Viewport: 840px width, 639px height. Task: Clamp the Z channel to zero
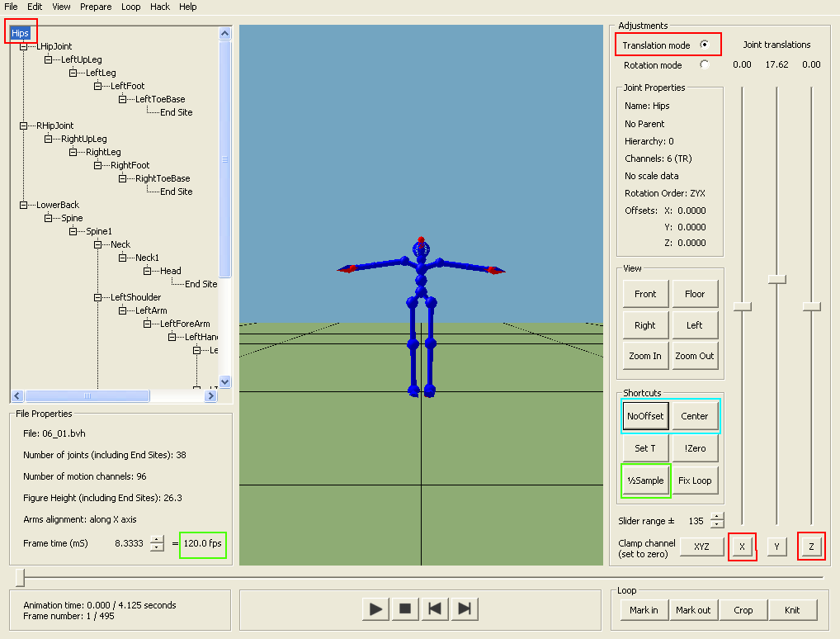click(812, 547)
